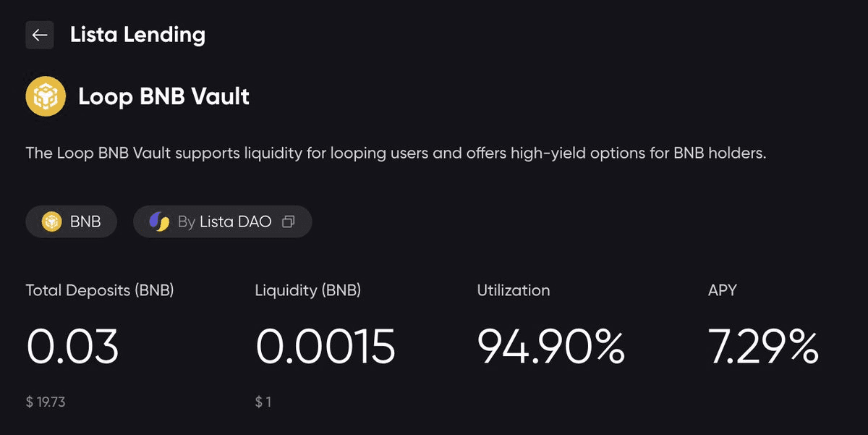This screenshot has width=868, height=435.
Task: Click the 'Utilization' column header
Action: (x=513, y=290)
